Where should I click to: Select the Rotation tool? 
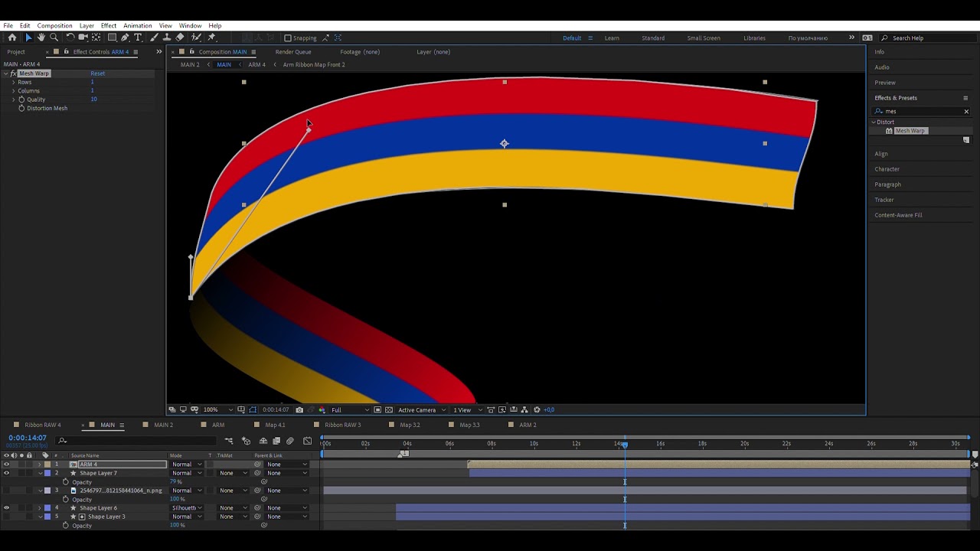click(x=70, y=37)
